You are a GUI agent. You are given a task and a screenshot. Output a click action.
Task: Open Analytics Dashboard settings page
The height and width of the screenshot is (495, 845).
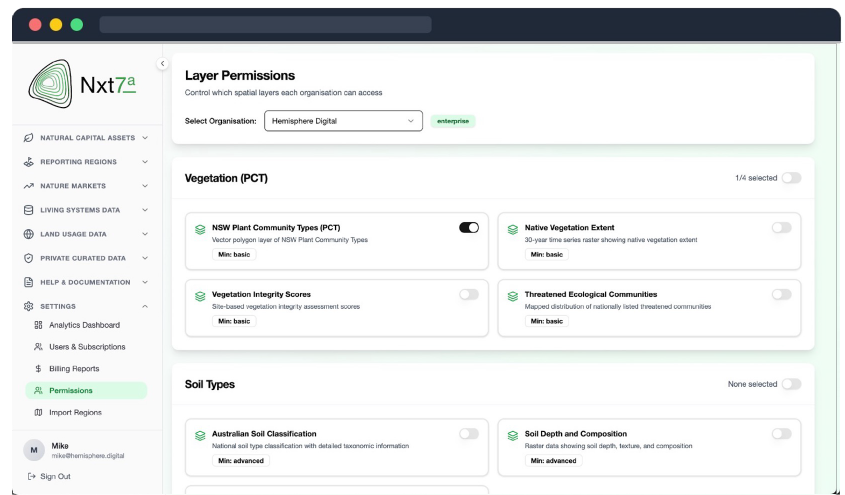tap(86, 325)
